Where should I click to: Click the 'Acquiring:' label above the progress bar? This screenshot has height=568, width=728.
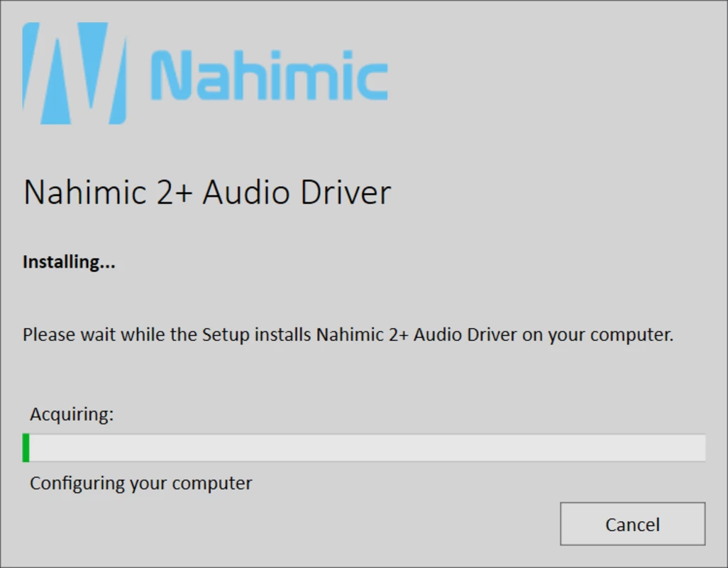click(x=72, y=414)
